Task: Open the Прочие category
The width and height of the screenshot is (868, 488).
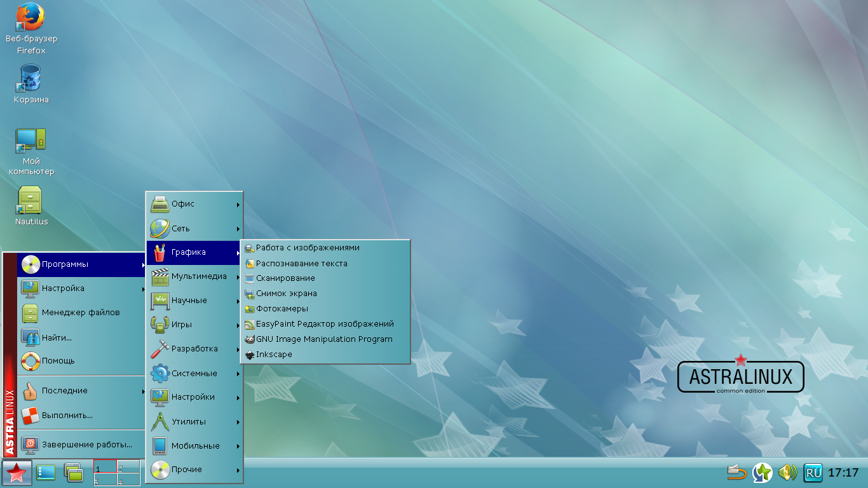Action: pos(194,470)
